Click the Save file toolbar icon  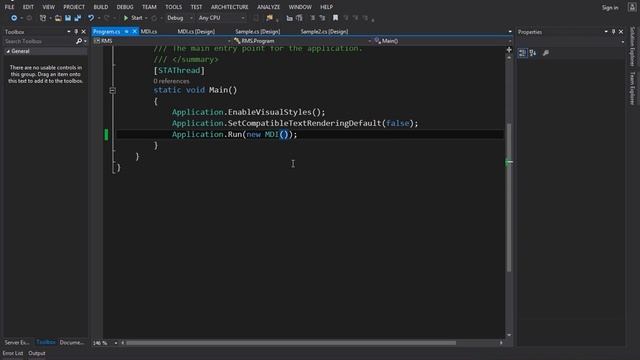tap(68, 18)
